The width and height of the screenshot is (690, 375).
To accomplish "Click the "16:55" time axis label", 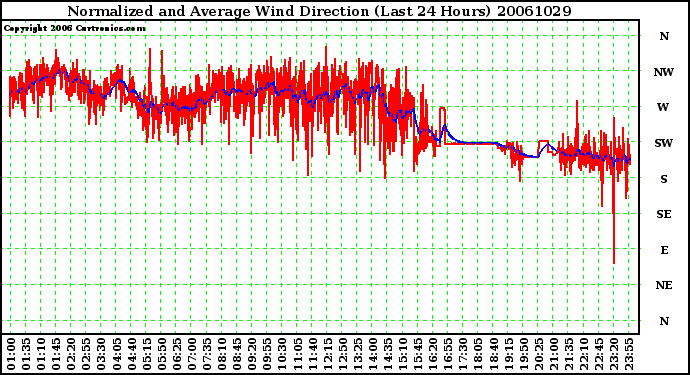I will (448, 354).
